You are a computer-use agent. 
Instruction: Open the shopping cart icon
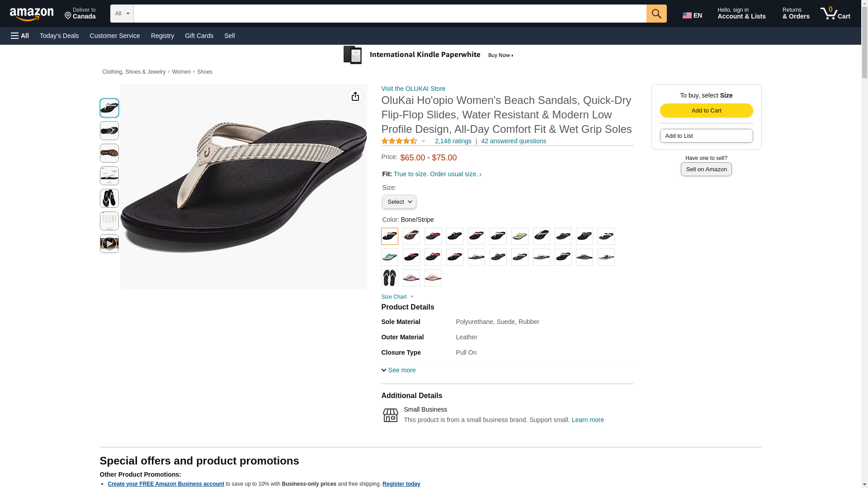835,14
